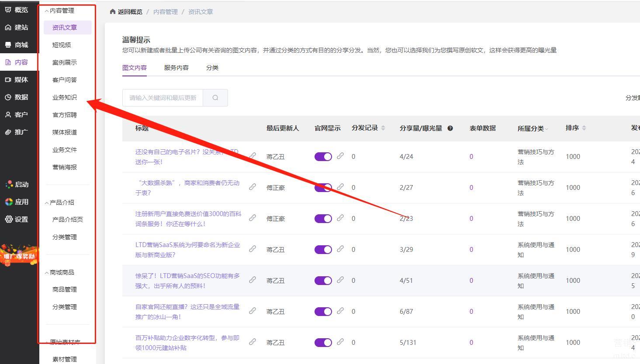
Task: Collapse the 内容管理 menu group
Action: click(47, 11)
